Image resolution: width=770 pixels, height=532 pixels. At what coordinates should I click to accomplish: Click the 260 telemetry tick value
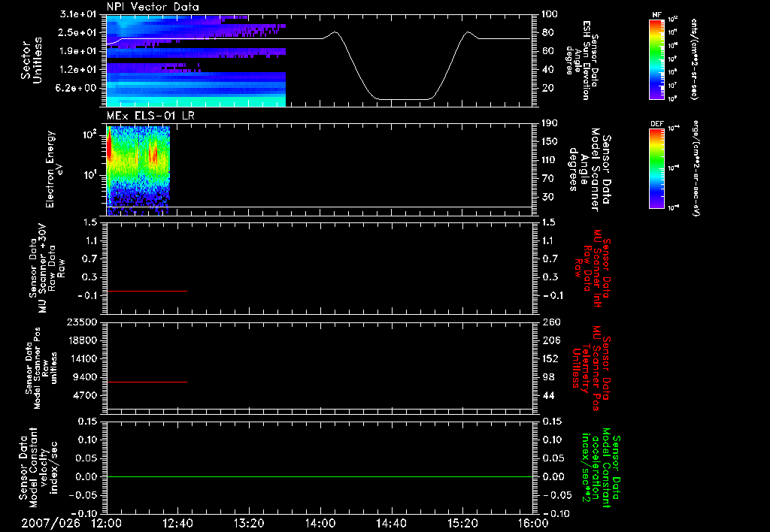(551, 322)
